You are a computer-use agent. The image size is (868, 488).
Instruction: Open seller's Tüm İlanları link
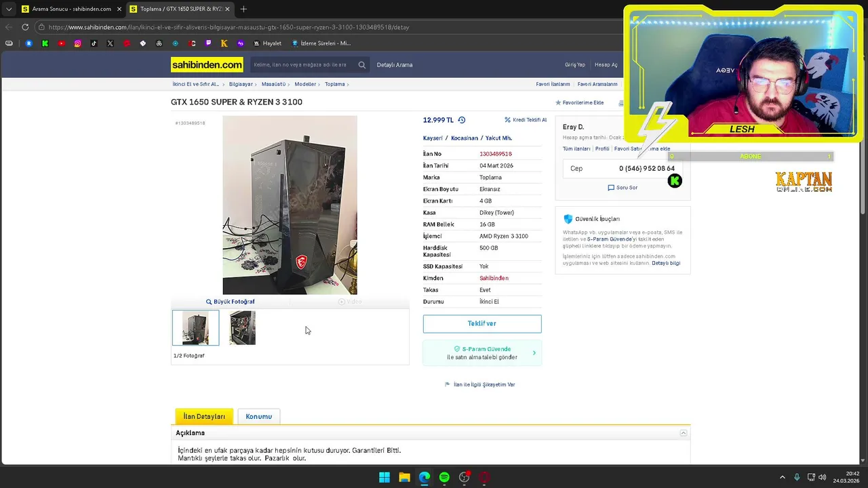coord(576,148)
